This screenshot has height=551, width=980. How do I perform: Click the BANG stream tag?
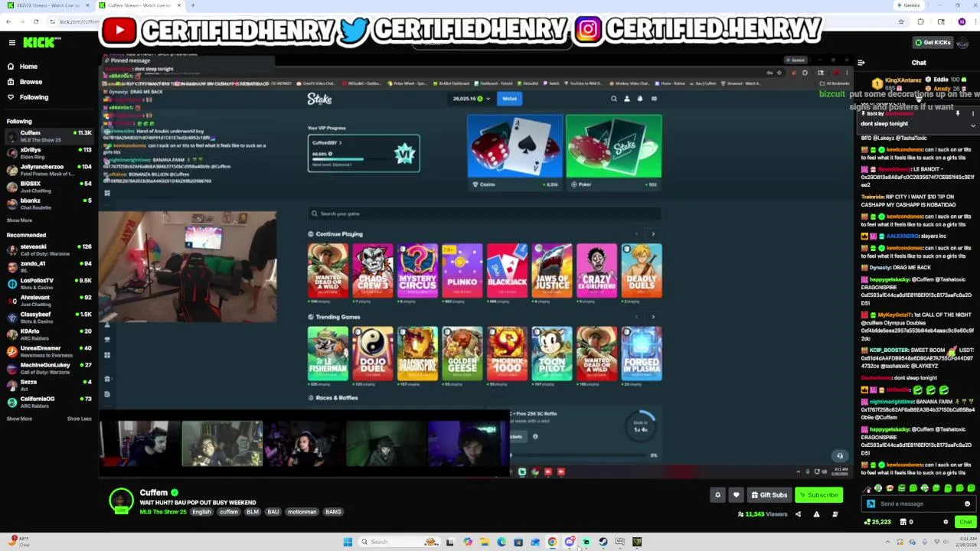tap(333, 512)
